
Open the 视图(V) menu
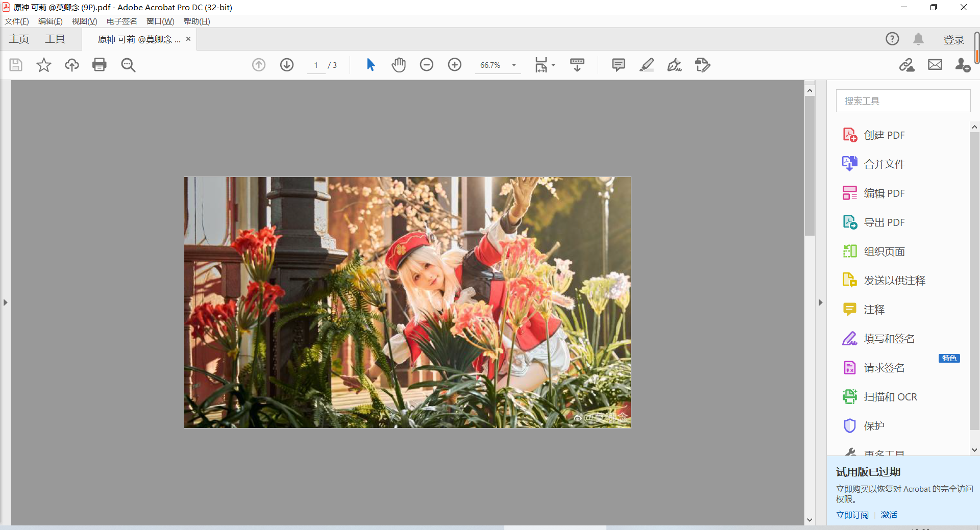coord(85,21)
